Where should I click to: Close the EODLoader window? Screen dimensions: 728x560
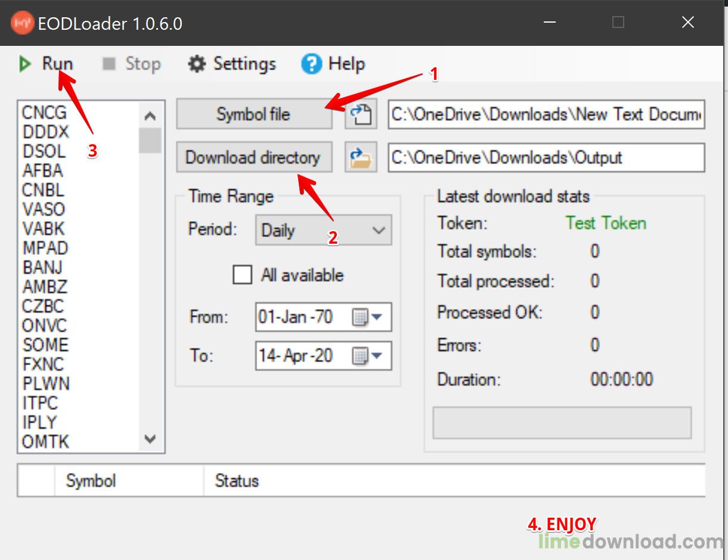(x=687, y=23)
